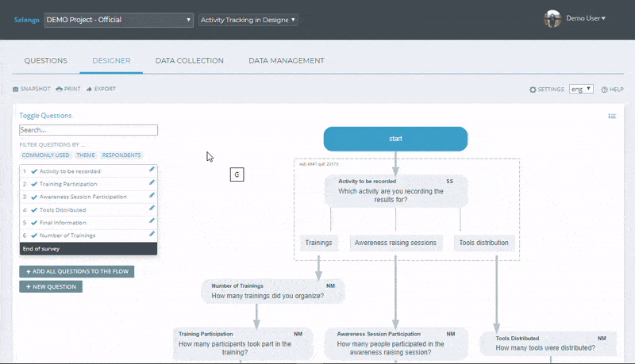This screenshot has height=364, width=635.
Task: Click the Awareness Session Participation name in list
Action: [x=83, y=197]
